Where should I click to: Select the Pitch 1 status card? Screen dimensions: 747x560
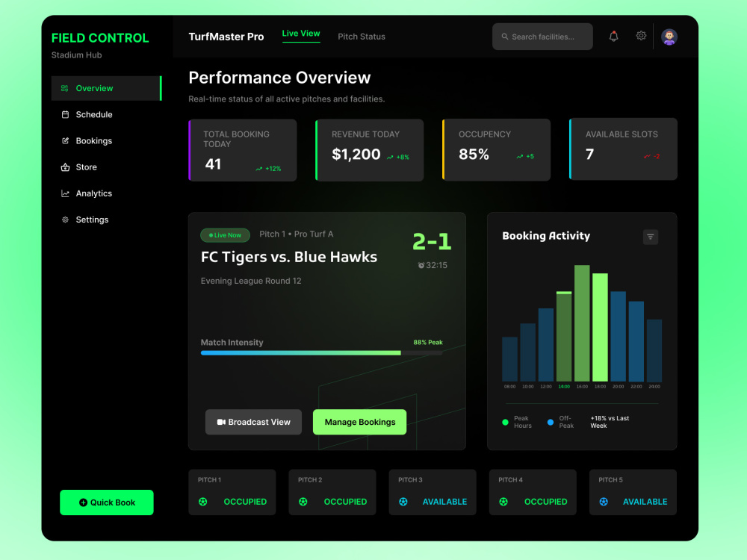click(232, 492)
